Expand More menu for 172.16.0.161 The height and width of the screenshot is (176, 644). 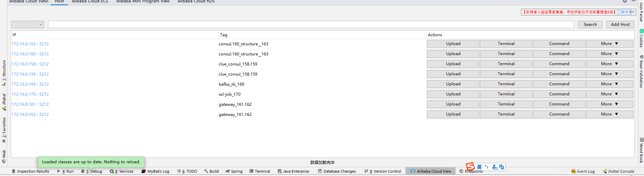point(609,104)
